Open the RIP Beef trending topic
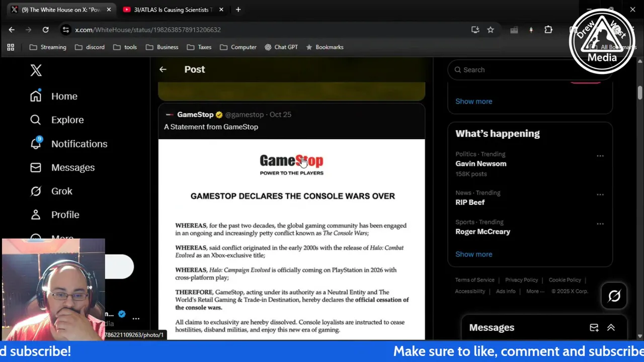The width and height of the screenshot is (644, 362). 470,202
